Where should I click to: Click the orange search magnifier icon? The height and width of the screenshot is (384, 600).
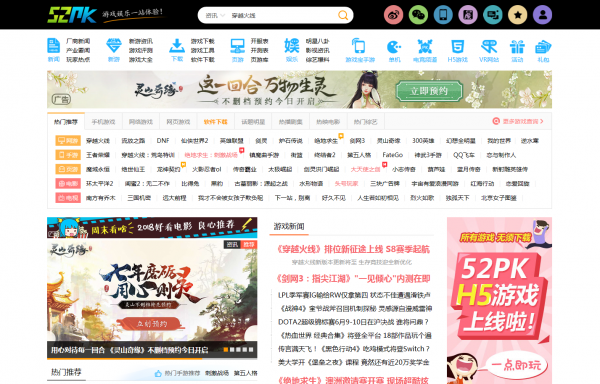point(343,15)
